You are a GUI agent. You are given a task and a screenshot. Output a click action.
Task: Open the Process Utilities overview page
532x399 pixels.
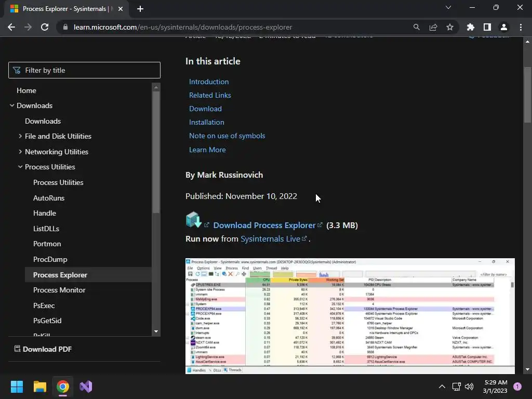coord(58,182)
